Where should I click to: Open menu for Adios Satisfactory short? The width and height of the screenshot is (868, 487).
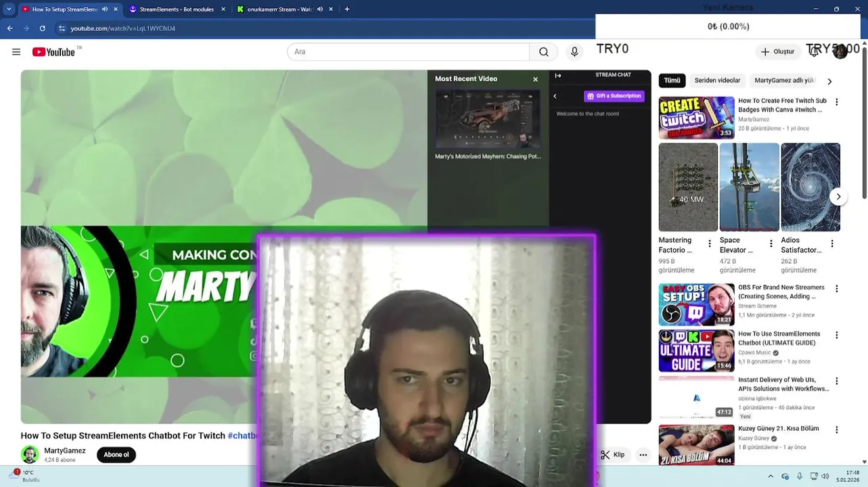coord(832,243)
